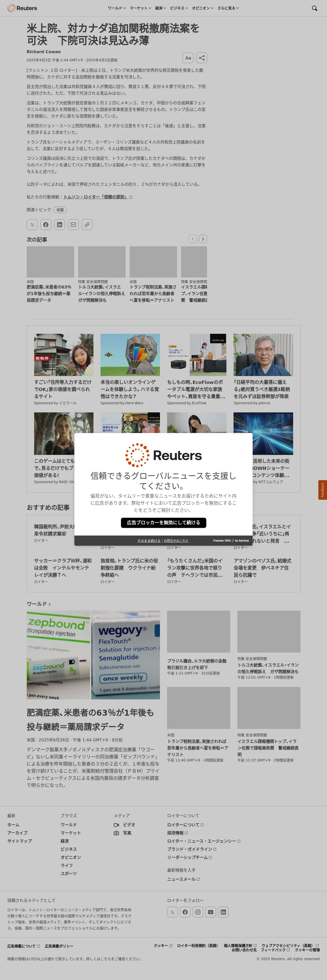Open article サッカー＝クラブW杯、浦和は全敗
Viewport: 327px width, 980px height.
(x=63, y=568)
